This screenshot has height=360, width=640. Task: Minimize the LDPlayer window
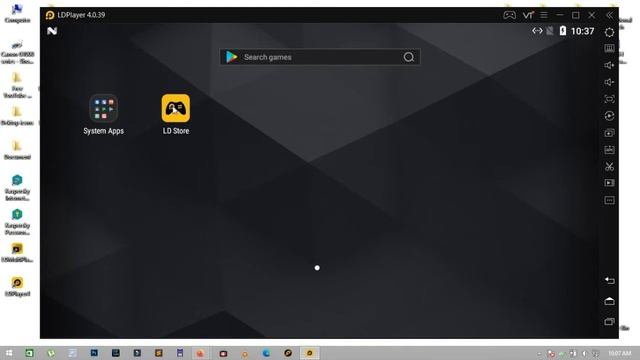point(560,15)
